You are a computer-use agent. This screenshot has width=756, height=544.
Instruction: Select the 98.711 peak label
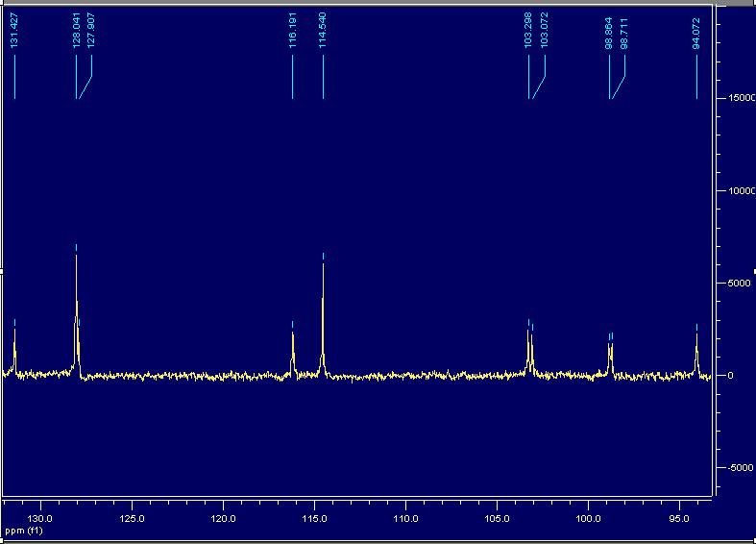coord(624,34)
